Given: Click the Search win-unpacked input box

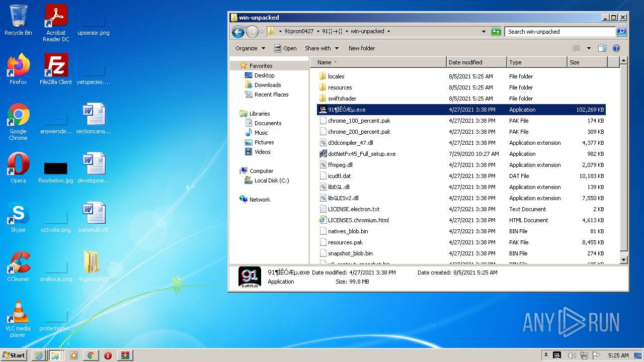Looking at the screenshot, I should 560,31.
